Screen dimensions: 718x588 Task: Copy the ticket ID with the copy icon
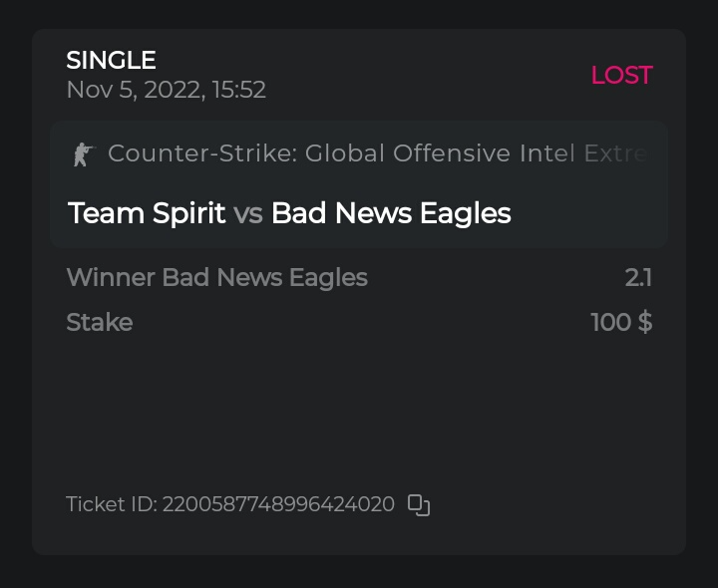point(419,505)
